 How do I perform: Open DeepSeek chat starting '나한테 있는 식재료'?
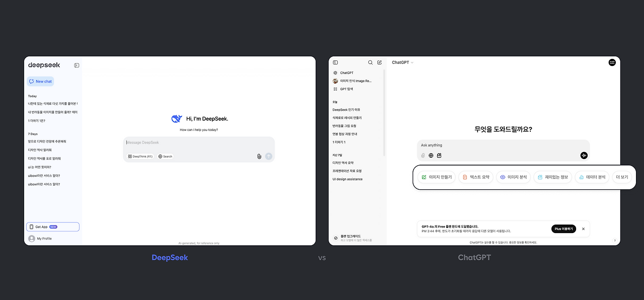pyautogui.click(x=53, y=104)
